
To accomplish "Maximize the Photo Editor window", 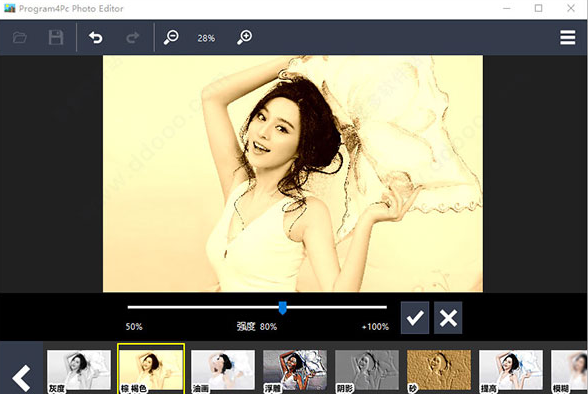I will (x=538, y=8).
